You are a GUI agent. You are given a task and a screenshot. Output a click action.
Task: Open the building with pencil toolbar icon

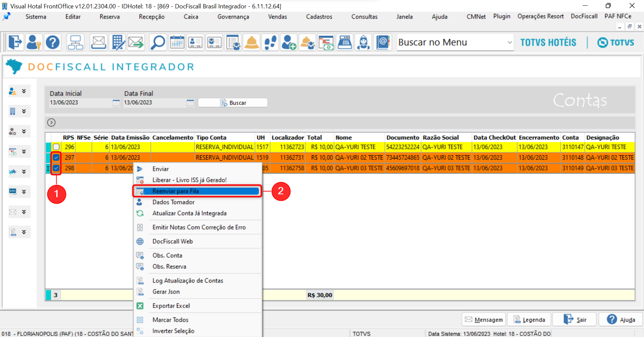pyautogui.click(x=118, y=42)
